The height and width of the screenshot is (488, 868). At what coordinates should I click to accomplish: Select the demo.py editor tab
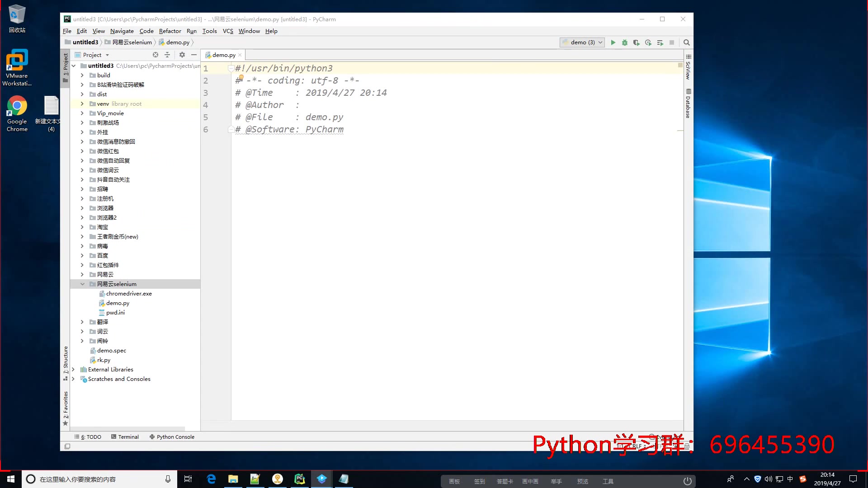[x=224, y=55]
